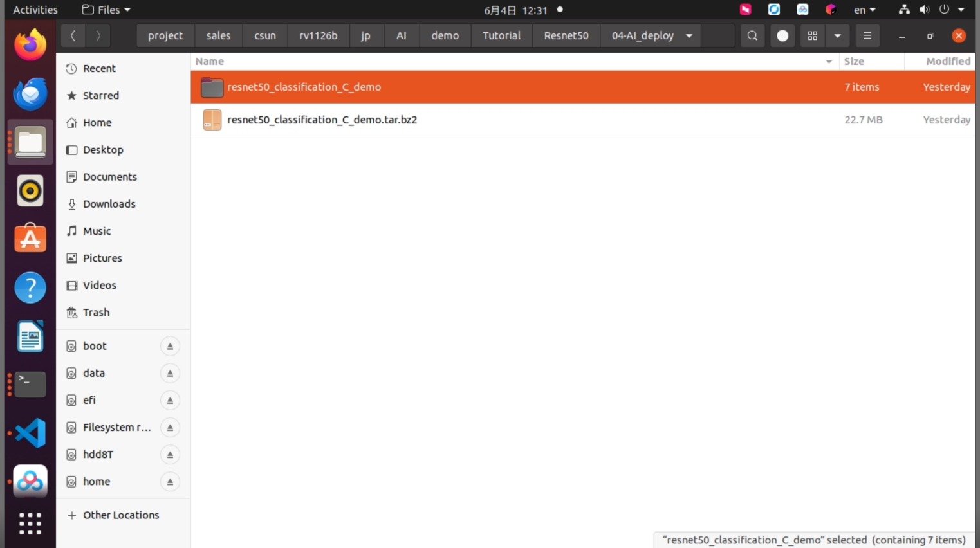Open the Downloads folder in sidebar

[x=109, y=204]
